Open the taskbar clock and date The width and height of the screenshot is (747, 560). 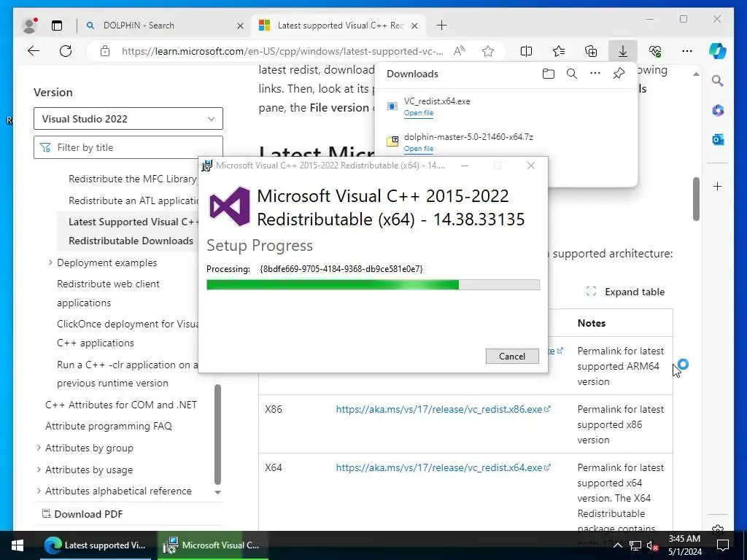coord(684,545)
